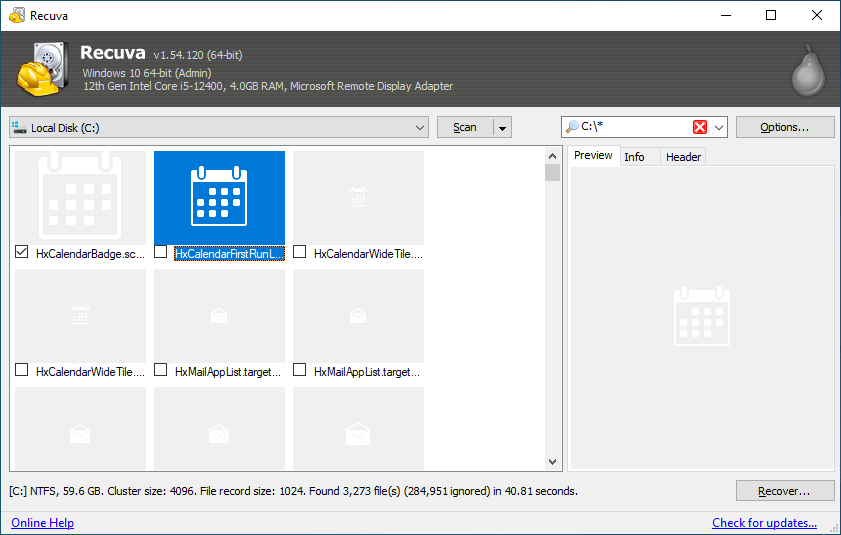Click the file list scroll down arrow

pos(552,461)
